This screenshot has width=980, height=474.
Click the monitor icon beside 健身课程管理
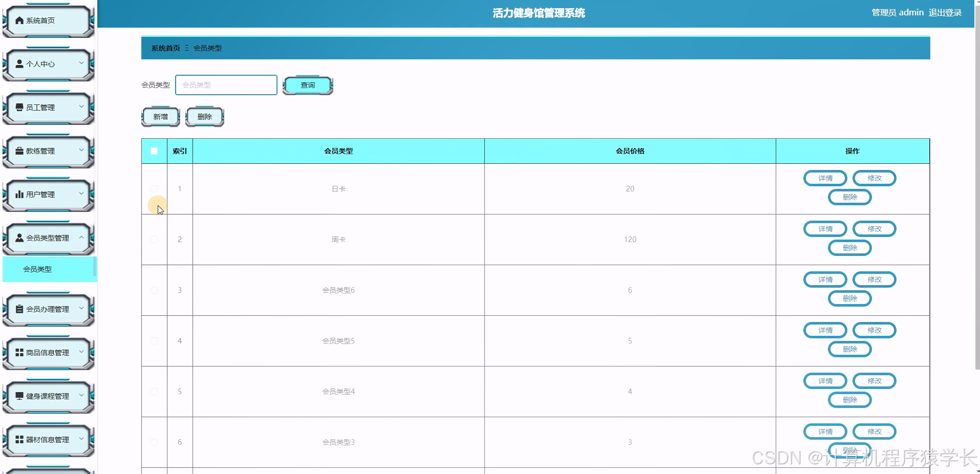(19, 396)
